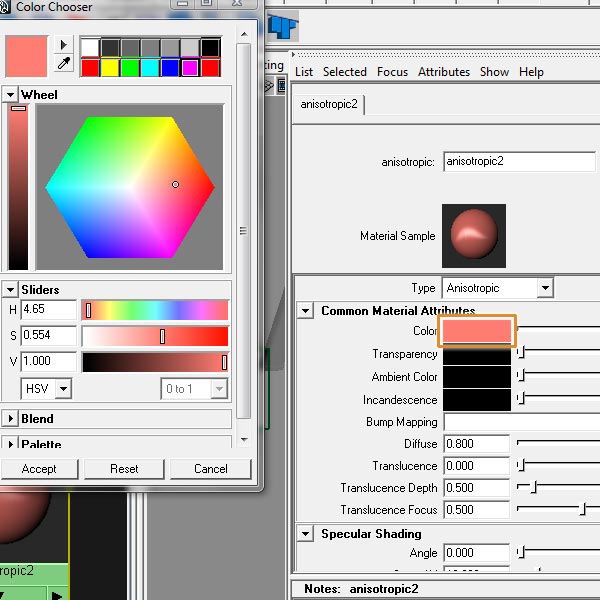Click the blue cube icon in toolbar
Screen dimensions: 600x600
coord(282,26)
